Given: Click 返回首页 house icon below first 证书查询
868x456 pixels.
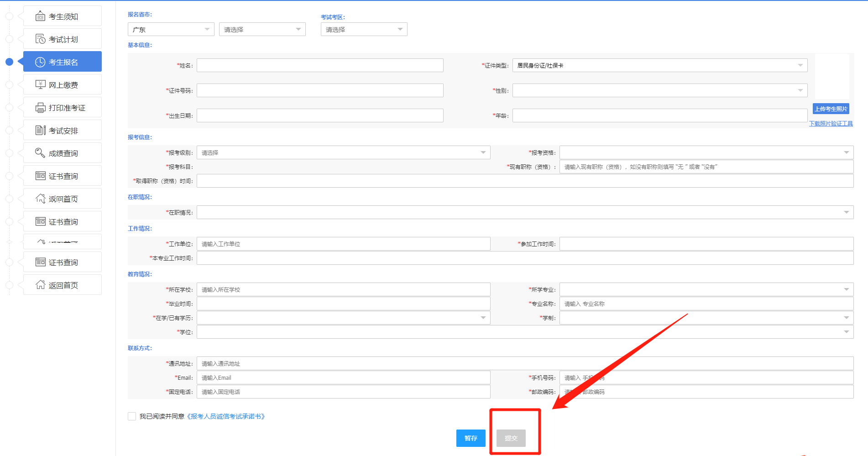Looking at the screenshot, I should click(x=40, y=199).
